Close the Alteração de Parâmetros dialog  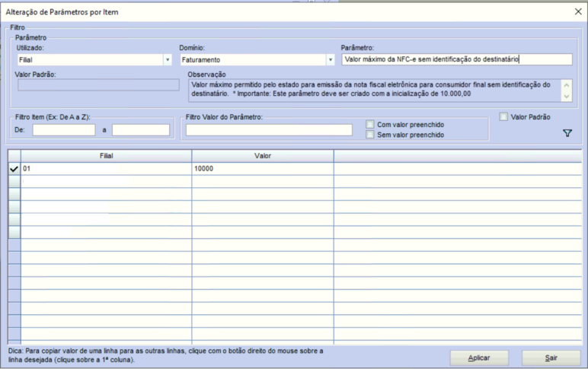click(x=578, y=11)
